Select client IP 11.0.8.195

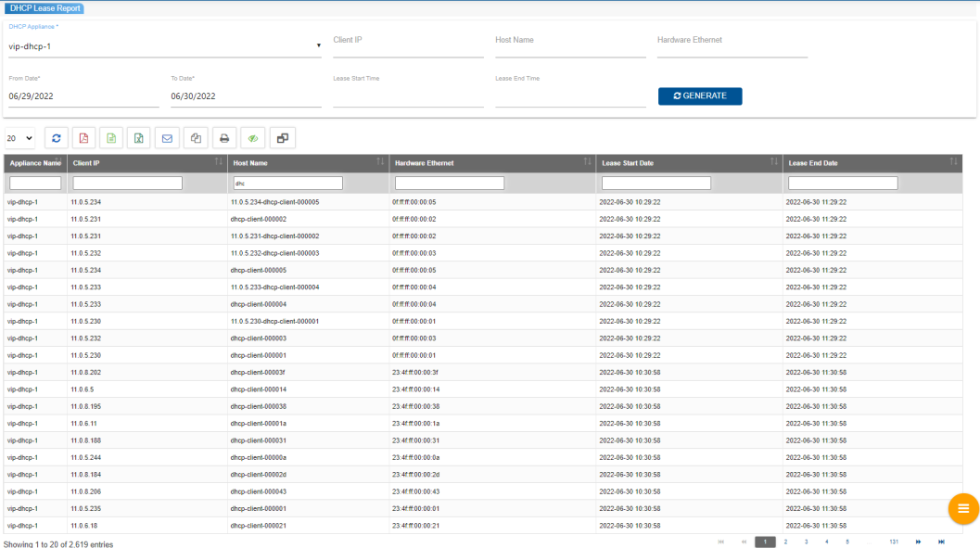pyautogui.click(x=85, y=406)
